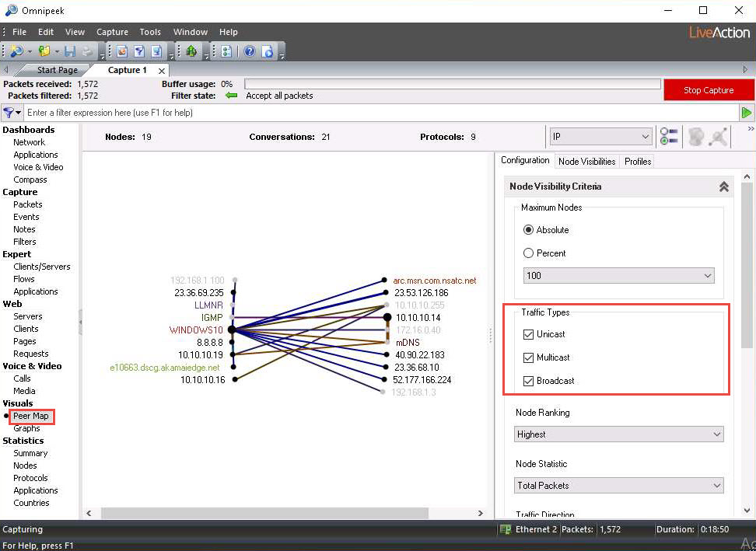
Task: Open the Network dashboard
Action: [x=30, y=142]
